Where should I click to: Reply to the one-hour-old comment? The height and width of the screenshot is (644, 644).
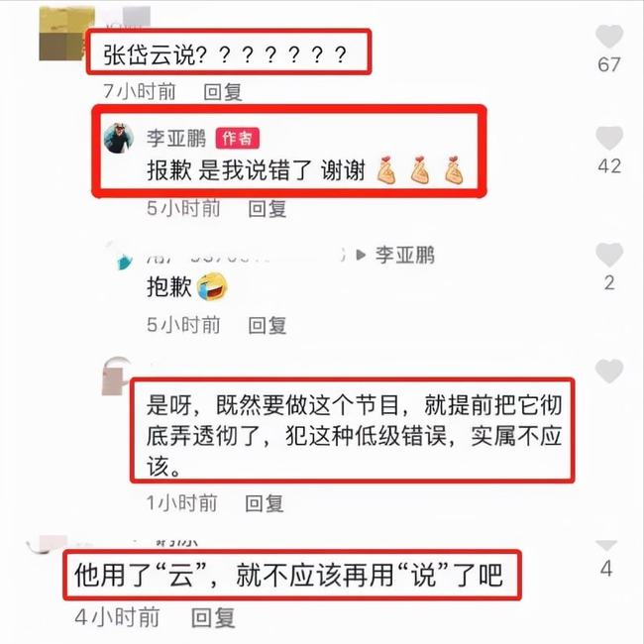265,503
